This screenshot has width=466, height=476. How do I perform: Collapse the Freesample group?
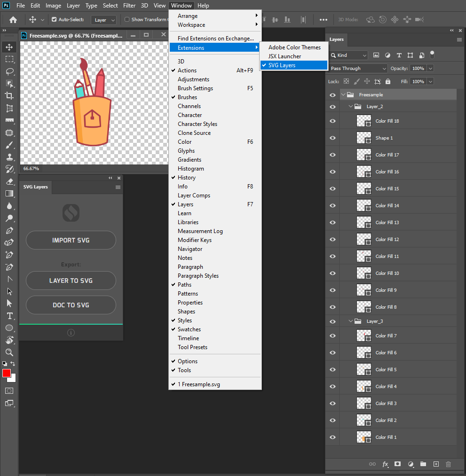click(343, 95)
